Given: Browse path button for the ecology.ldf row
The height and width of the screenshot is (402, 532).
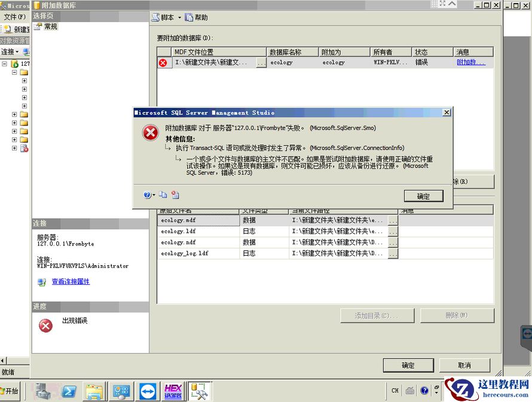Looking at the screenshot, I should point(393,232).
